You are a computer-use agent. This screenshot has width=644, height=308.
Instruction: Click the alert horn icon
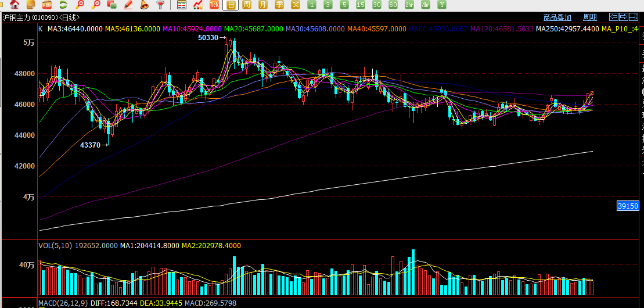coord(145,5)
